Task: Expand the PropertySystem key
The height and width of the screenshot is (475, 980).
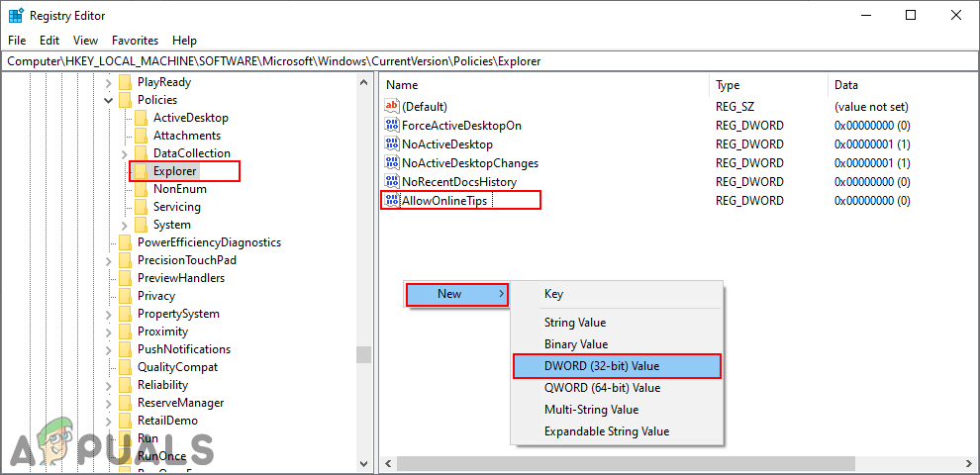Action: 108,314
